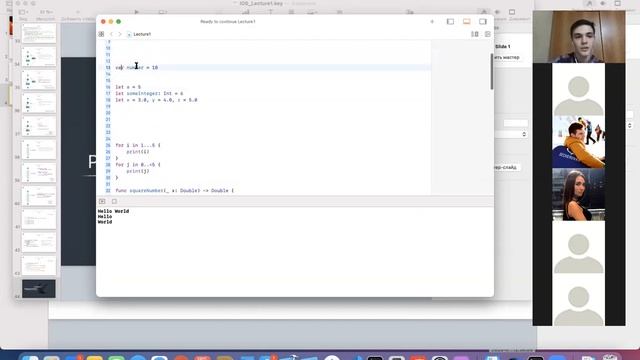
Task: Click the Keynote Document inspector icon
Action: 512,12
